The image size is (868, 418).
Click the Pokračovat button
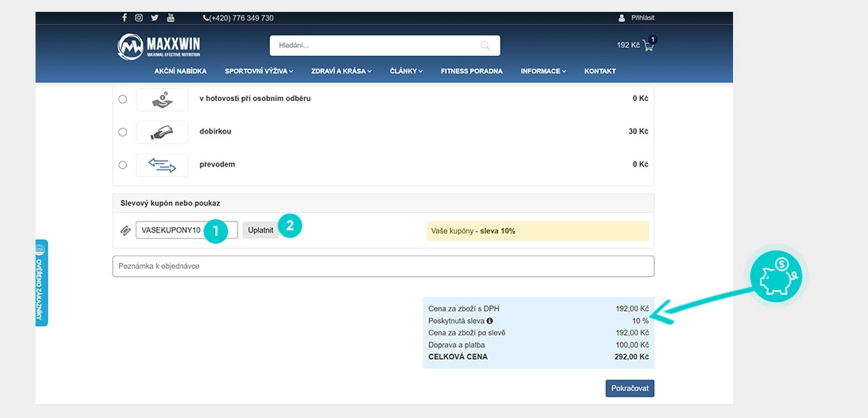pos(630,389)
